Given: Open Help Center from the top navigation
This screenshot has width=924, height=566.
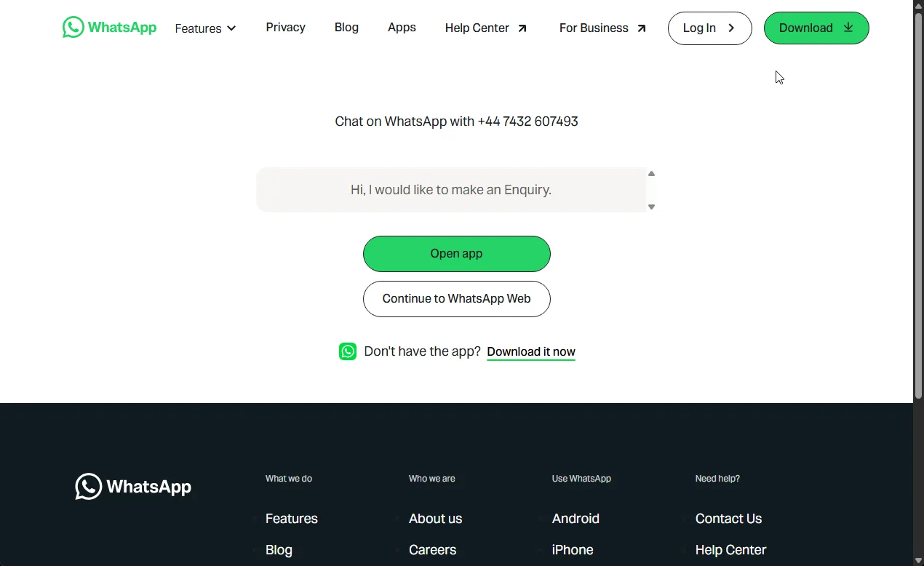Looking at the screenshot, I should tap(486, 28).
